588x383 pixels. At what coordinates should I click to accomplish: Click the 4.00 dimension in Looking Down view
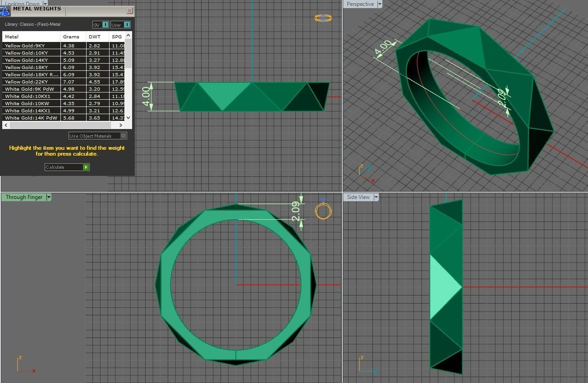(146, 96)
